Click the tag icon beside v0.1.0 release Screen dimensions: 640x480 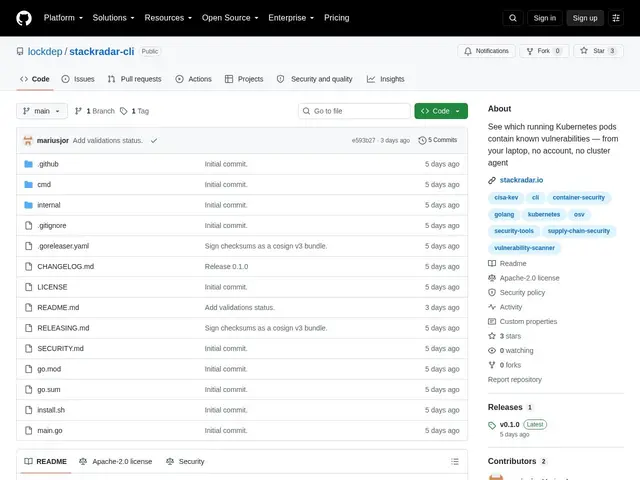tap(492, 425)
